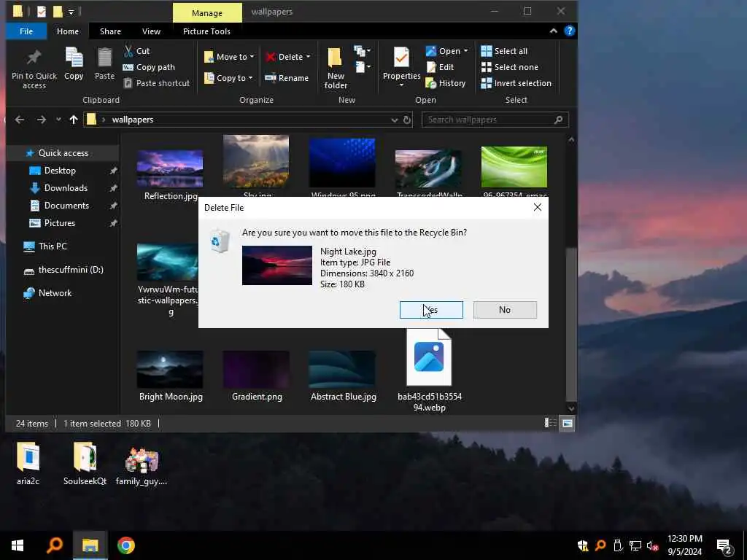Click the muted volume tray icon

652,545
